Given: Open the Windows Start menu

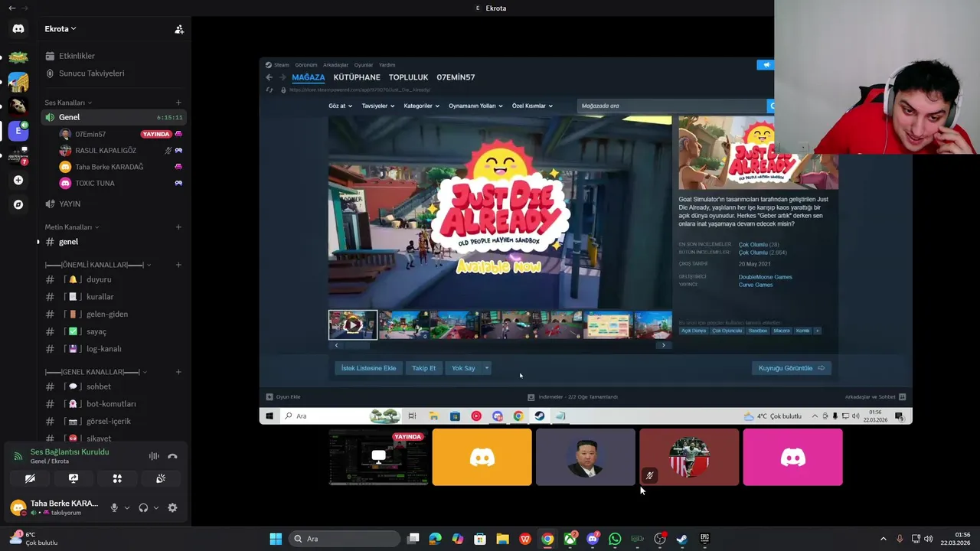Looking at the screenshot, I should point(276,539).
